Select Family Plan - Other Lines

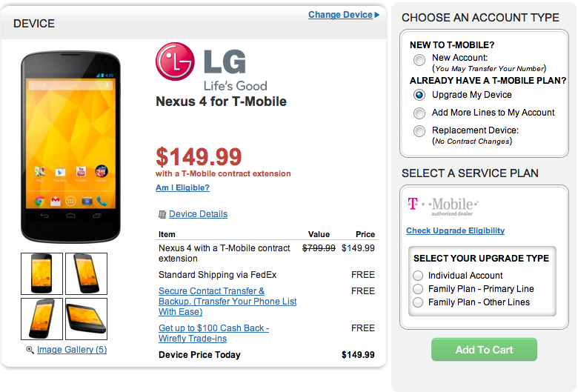pyautogui.click(x=419, y=302)
